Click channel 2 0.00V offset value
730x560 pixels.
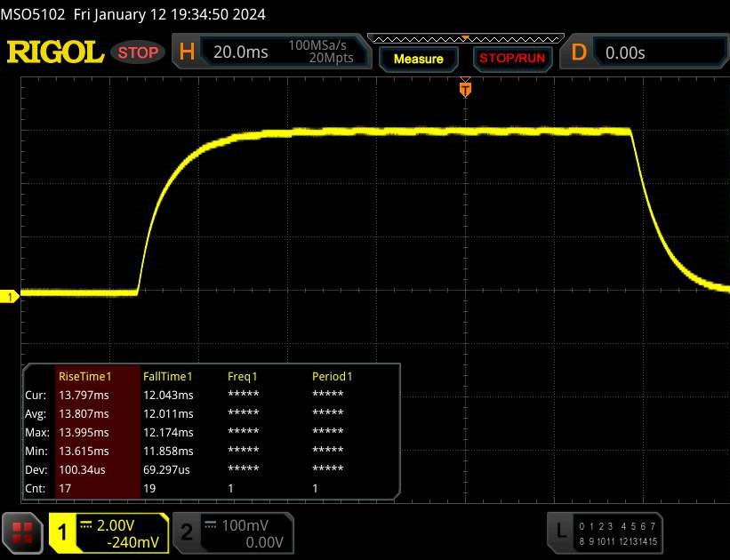click(264, 542)
